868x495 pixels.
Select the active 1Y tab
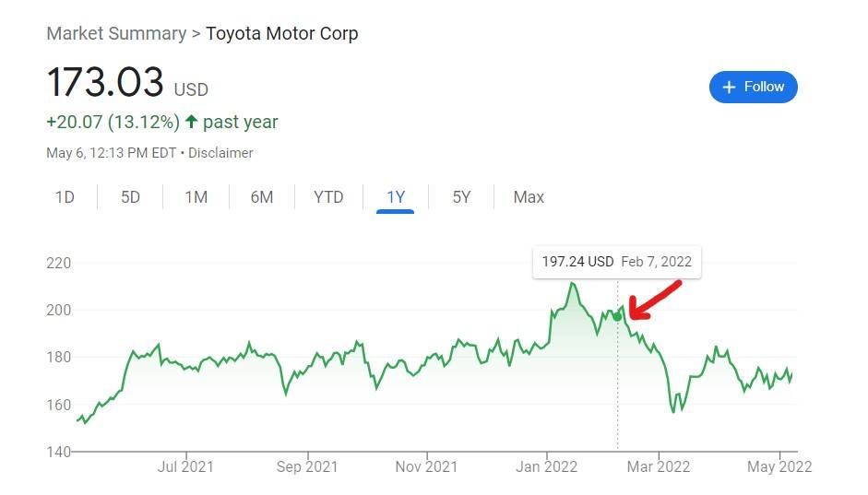(395, 197)
